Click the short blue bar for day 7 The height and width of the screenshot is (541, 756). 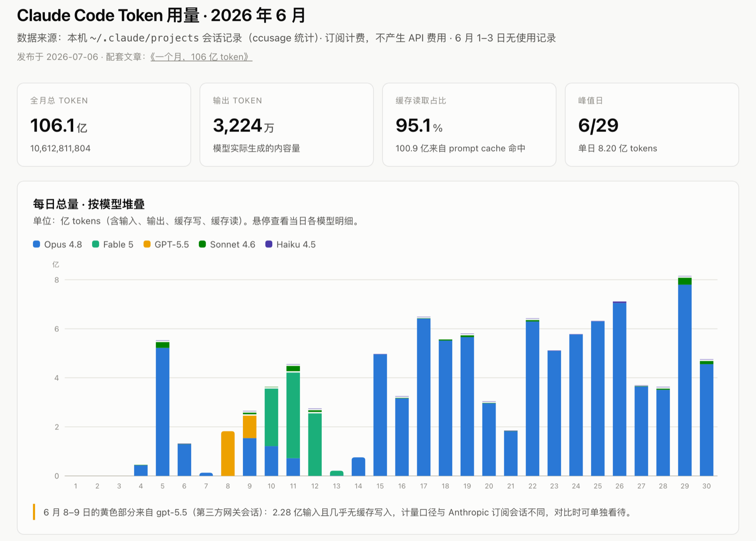click(206, 474)
